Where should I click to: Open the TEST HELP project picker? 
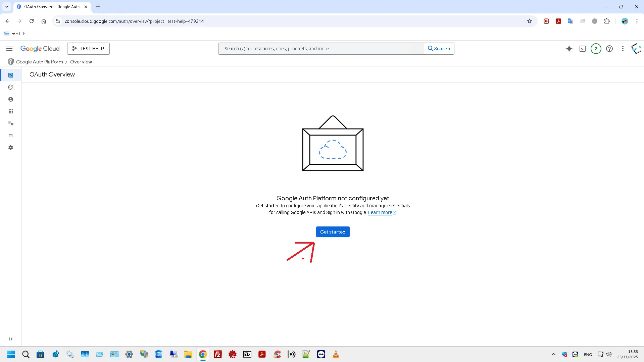click(x=88, y=49)
